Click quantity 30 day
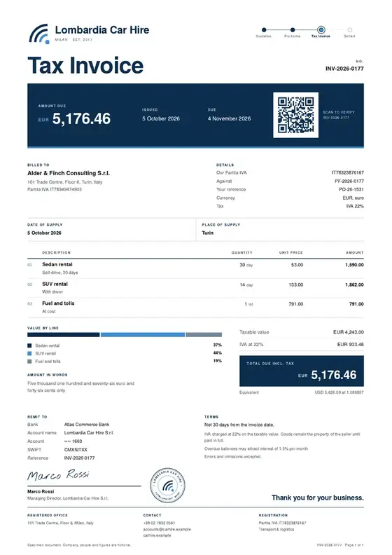392x555 pixels. pyautogui.click(x=246, y=265)
